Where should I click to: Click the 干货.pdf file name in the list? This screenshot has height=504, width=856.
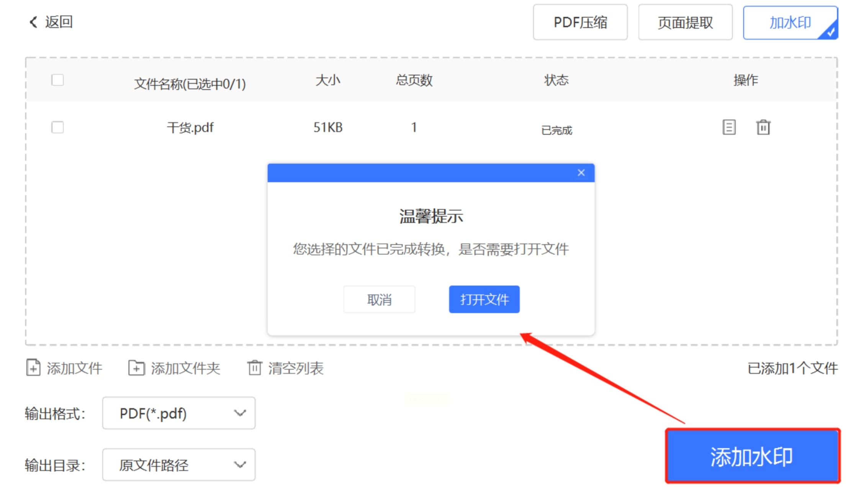[190, 127]
